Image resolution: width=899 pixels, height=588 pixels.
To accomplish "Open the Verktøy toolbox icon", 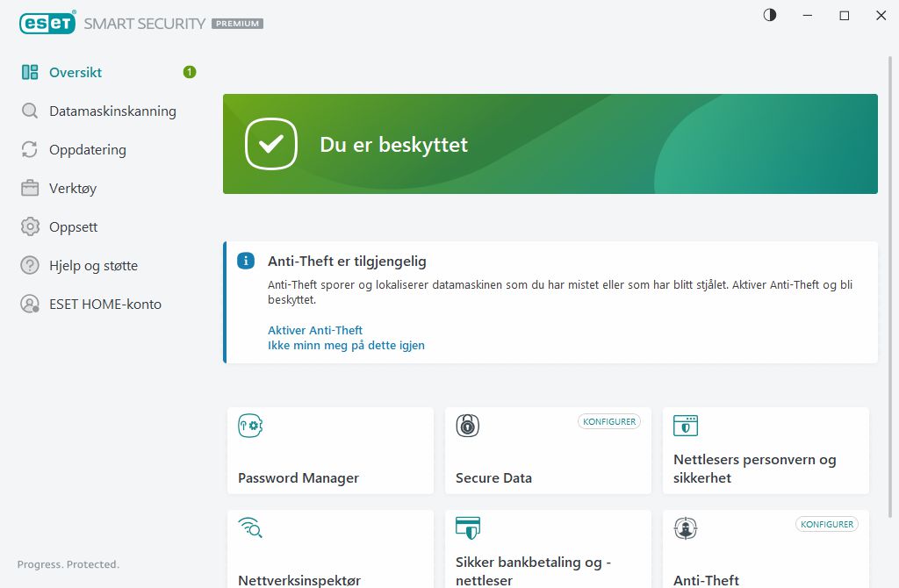I will pyautogui.click(x=30, y=189).
